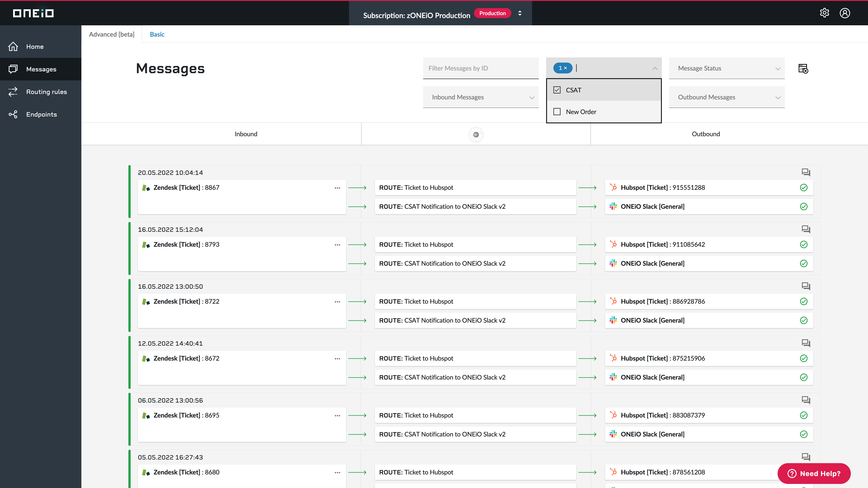Check the New Order checkbox
This screenshot has width=868, height=488.
[557, 111]
